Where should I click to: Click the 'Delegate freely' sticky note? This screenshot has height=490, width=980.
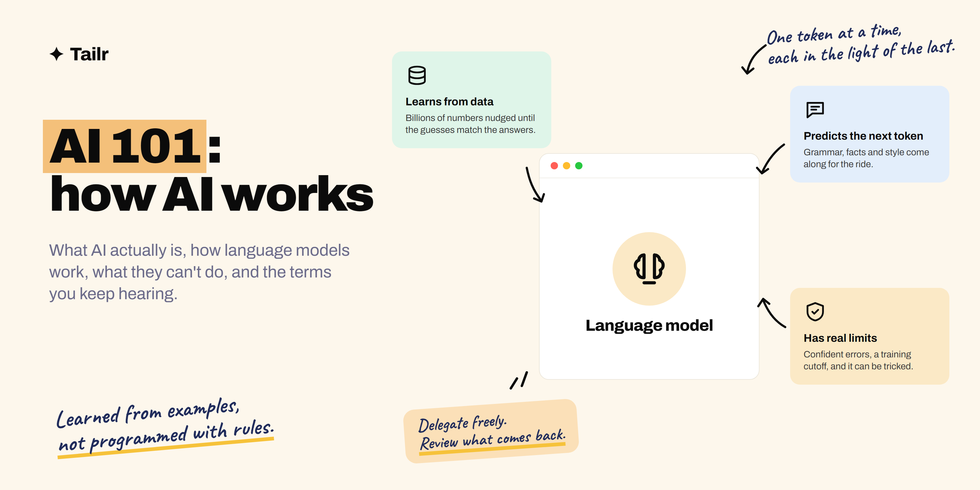coord(491,431)
